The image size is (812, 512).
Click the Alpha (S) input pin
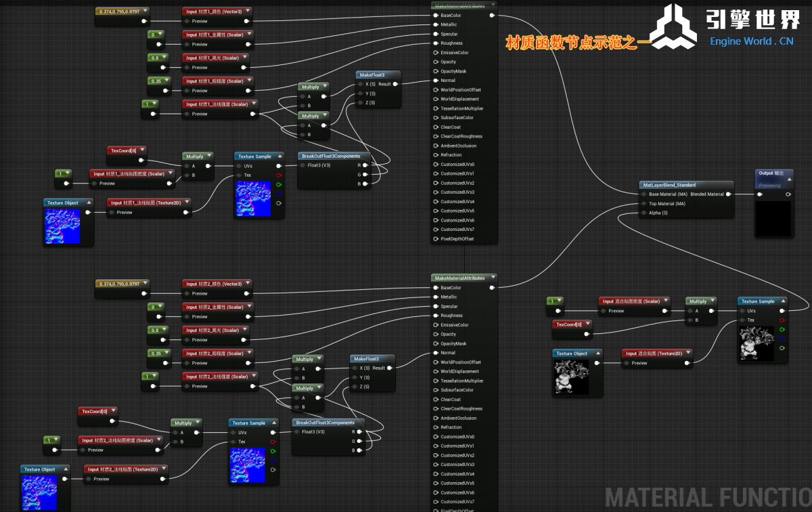pyautogui.click(x=643, y=213)
